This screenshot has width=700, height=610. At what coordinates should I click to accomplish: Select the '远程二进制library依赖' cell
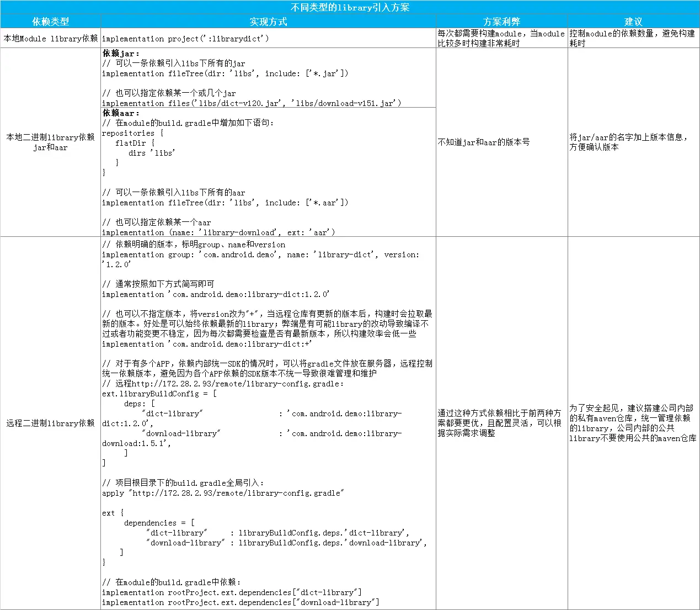tap(50, 423)
